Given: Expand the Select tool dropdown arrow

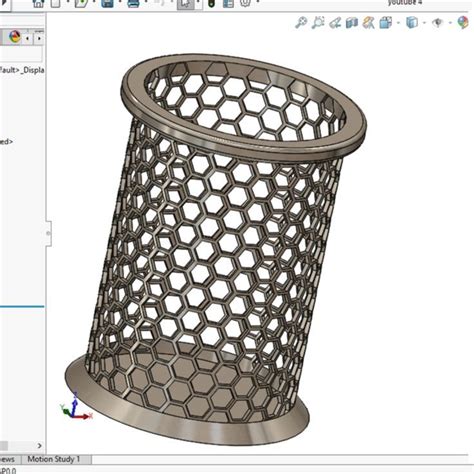Looking at the screenshot, I should (198, 3).
